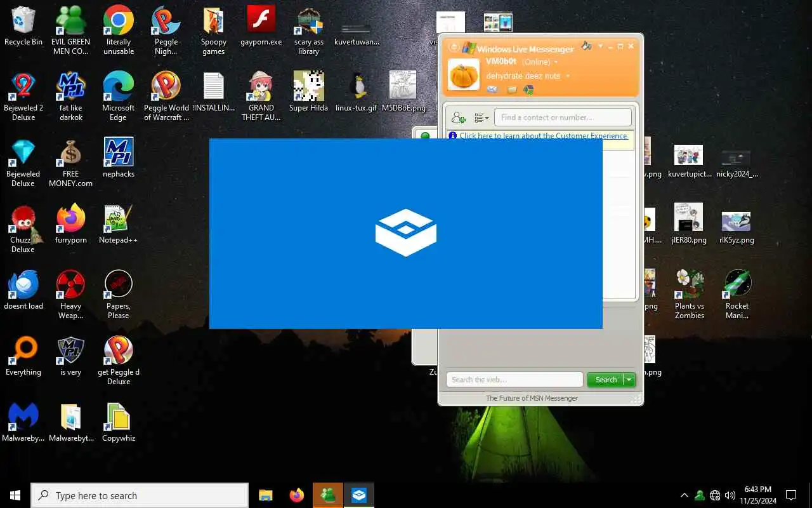Open the sharing folders icon in Messenger
This screenshot has height=508, width=812.
click(511, 90)
